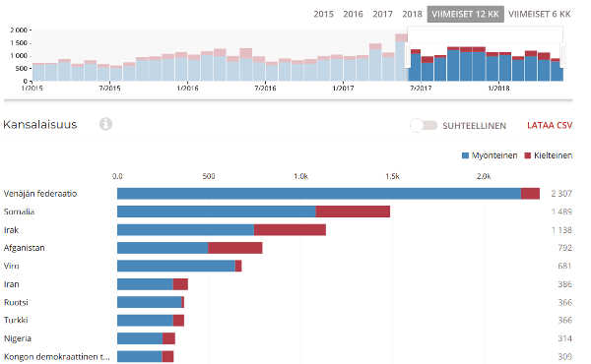Click the Kansalaisuus section heading
591x364 pixels.
(x=40, y=124)
